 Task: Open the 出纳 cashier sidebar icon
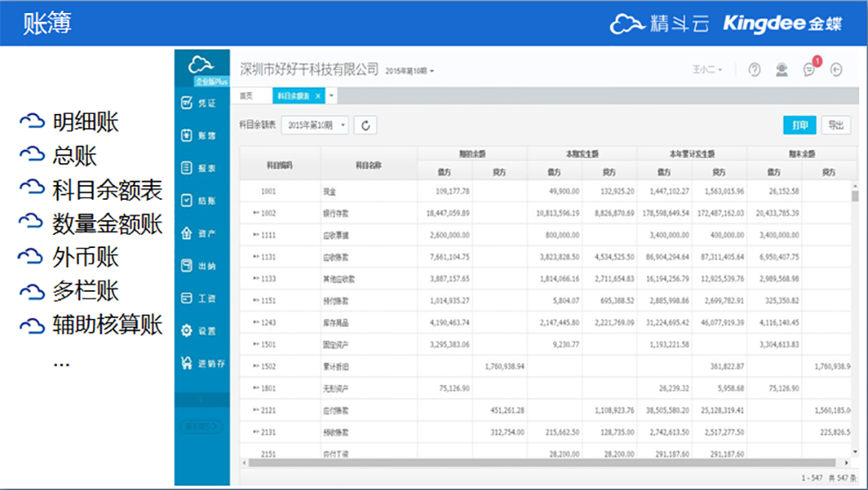[187, 266]
